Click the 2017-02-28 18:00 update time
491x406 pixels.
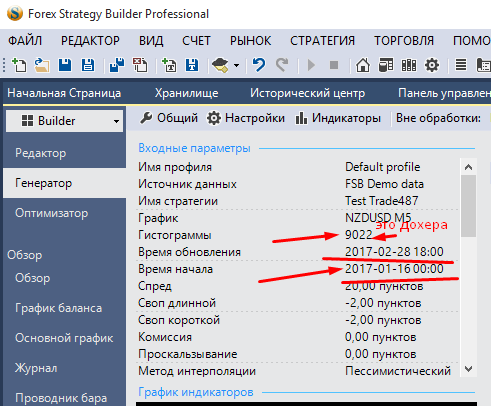coord(394,252)
